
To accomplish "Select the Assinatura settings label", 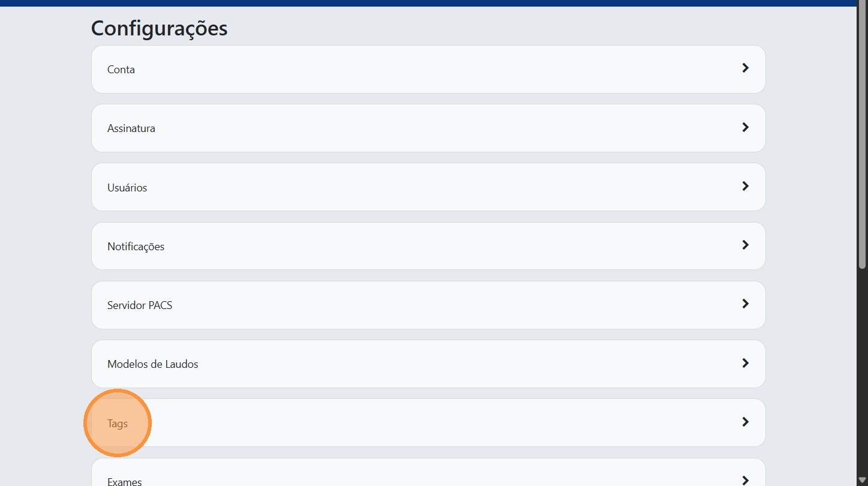I will pos(131,128).
